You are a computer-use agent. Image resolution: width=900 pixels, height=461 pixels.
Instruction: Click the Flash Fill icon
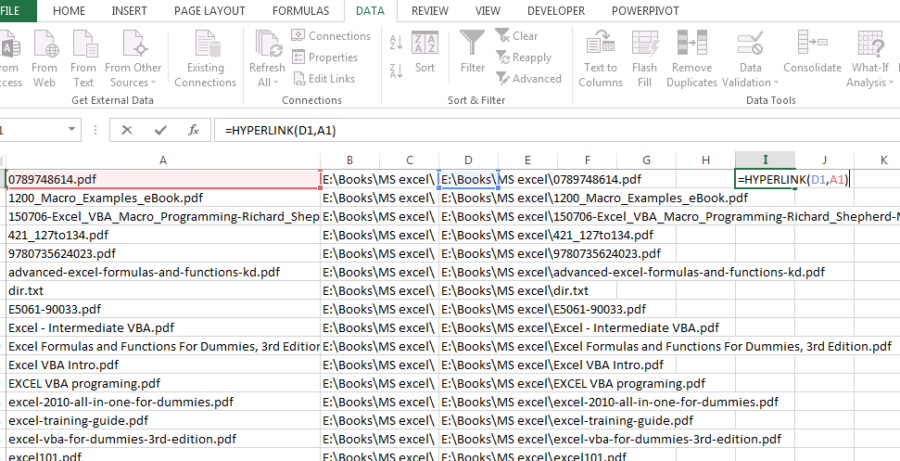(x=645, y=59)
